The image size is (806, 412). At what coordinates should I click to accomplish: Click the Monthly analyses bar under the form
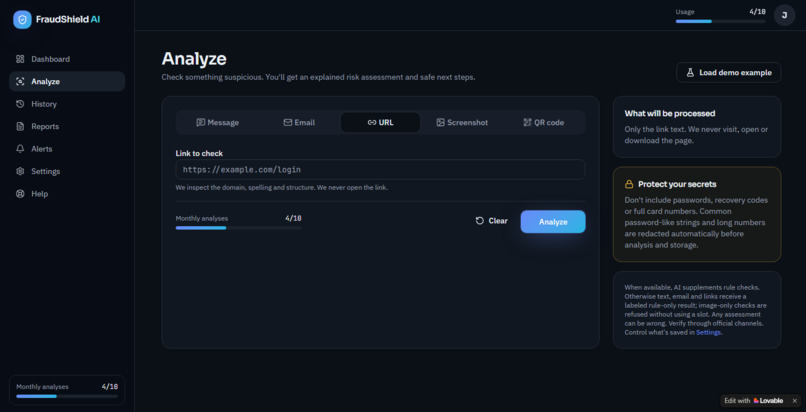(239, 228)
